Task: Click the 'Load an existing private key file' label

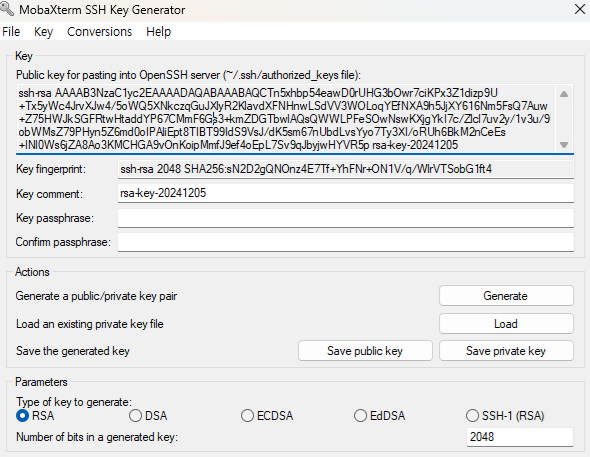Action: point(90,324)
